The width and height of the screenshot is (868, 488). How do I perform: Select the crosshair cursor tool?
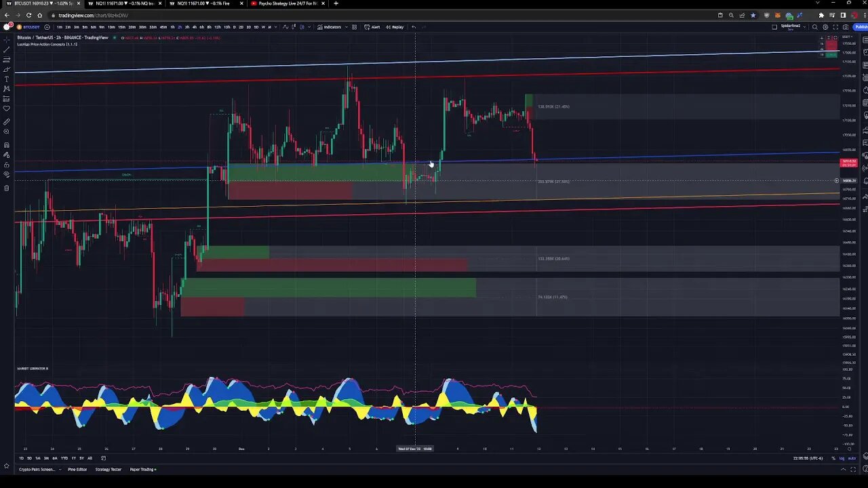(x=7, y=40)
